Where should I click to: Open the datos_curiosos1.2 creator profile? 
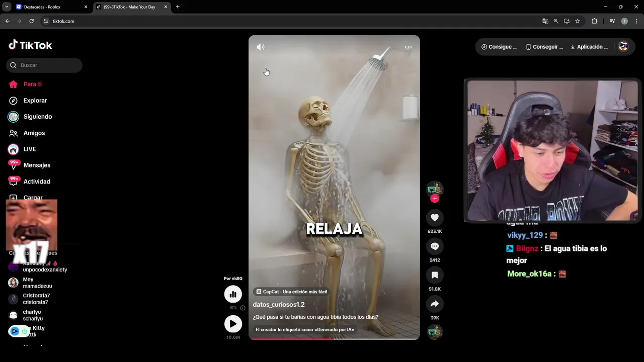click(x=279, y=305)
